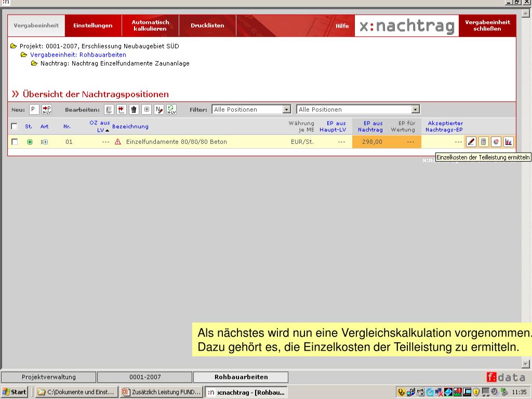Click Nachtrag Einzelfundamente Zaunanlage tree entry
The height and width of the screenshot is (399, 532).
tap(115, 63)
